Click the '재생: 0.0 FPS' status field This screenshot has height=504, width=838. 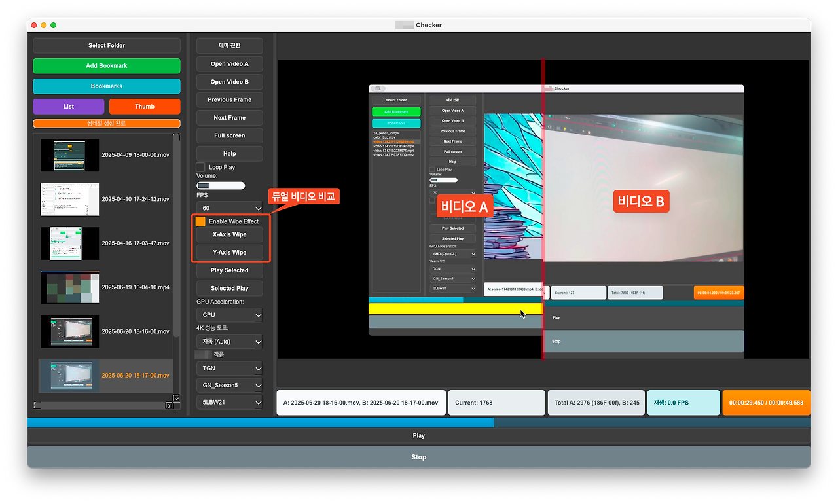[684, 403]
